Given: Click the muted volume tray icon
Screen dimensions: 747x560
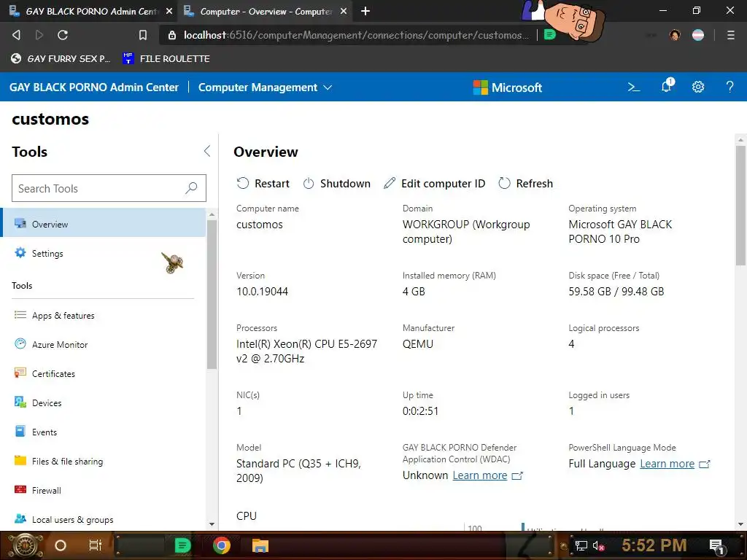Looking at the screenshot, I should point(598,545).
